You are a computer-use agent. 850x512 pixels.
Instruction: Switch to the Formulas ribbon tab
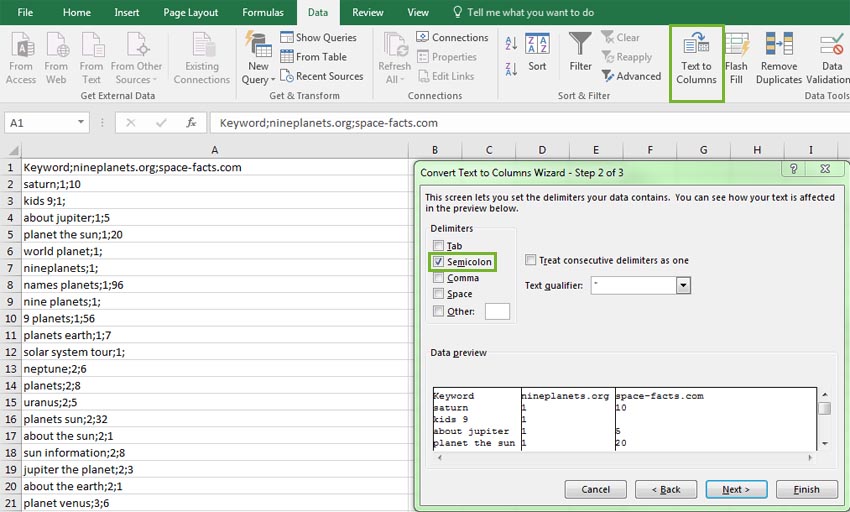[263, 13]
